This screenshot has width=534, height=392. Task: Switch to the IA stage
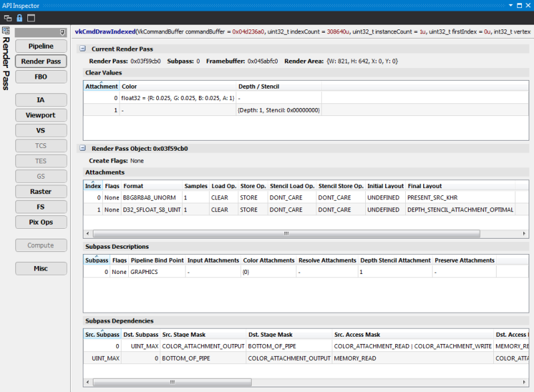coord(41,100)
